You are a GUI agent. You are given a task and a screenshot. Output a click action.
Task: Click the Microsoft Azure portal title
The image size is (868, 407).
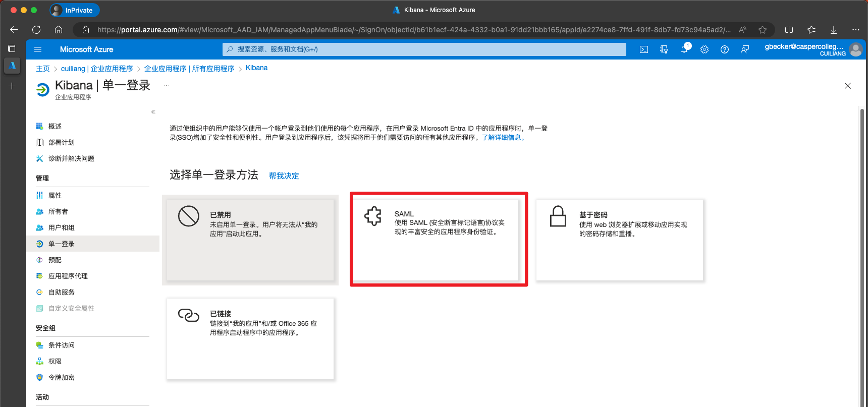click(86, 49)
